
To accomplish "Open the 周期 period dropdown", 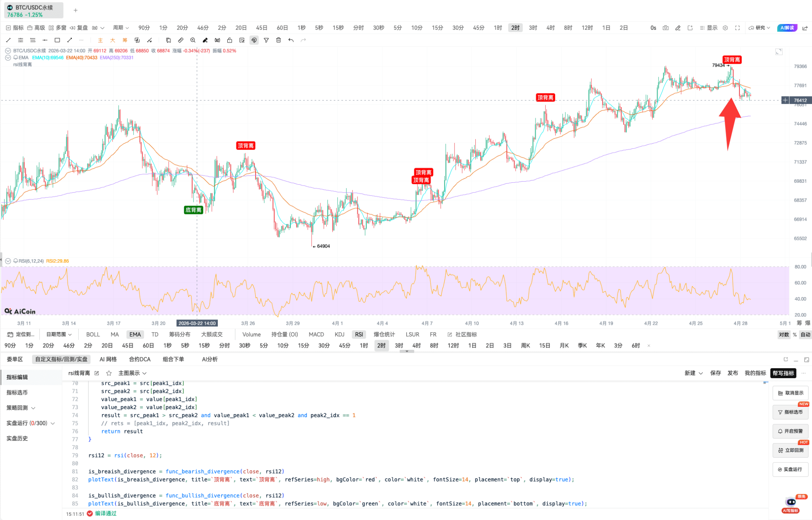I will click(120, 27).
